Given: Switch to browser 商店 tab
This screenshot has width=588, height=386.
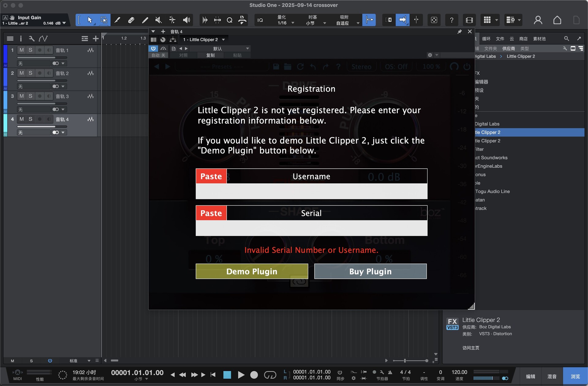Looking at the screenshot, I should click(523, 39).
